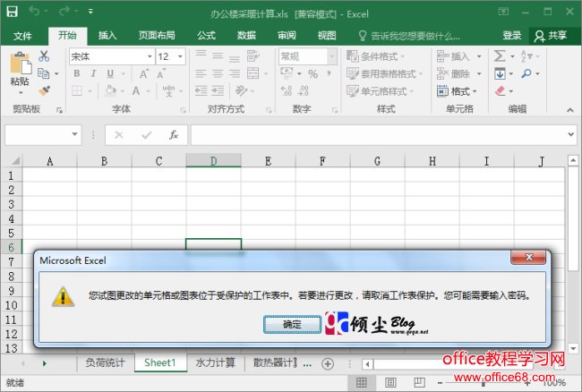Open the 文件 menu tab
Image resolution: width=582 pixels, height=392 pixels.
(22, 36)
